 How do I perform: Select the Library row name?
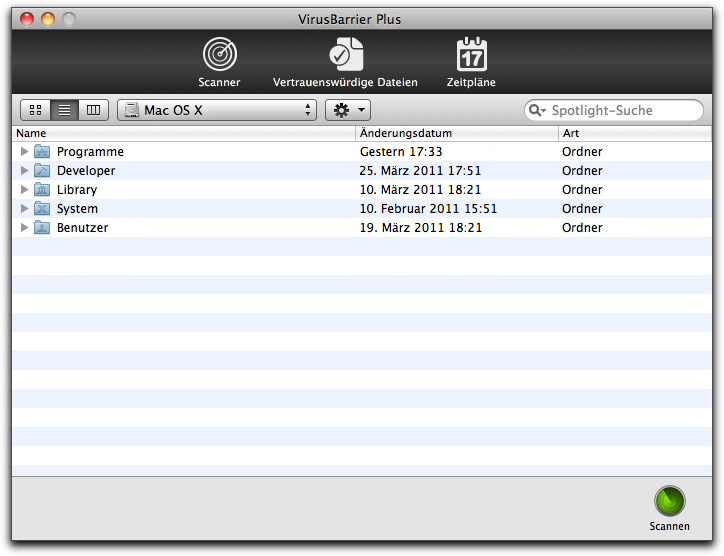77,190
